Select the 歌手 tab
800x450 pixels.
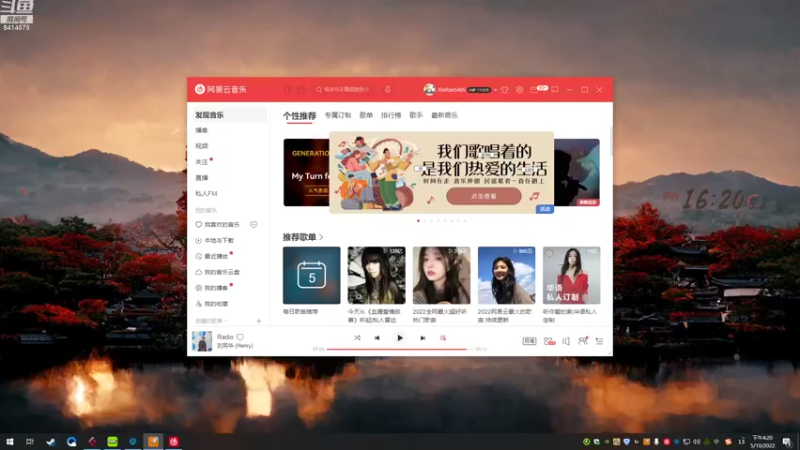(416, 115)
